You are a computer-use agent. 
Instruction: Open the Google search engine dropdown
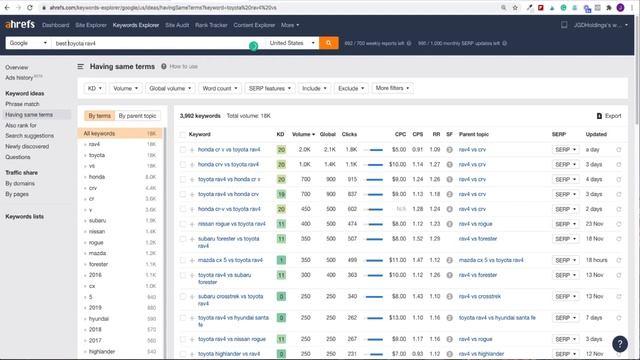(x=28, y=43)
